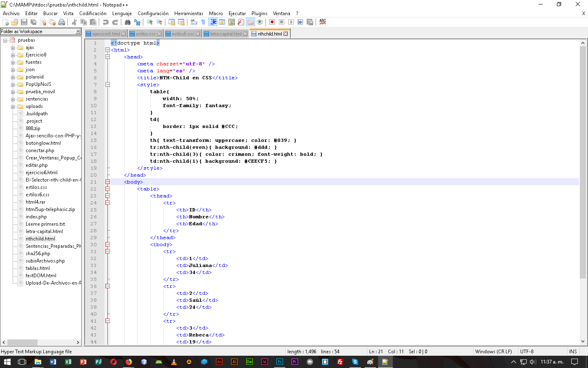Open Find with the binoculars icon

pos(128,22)
